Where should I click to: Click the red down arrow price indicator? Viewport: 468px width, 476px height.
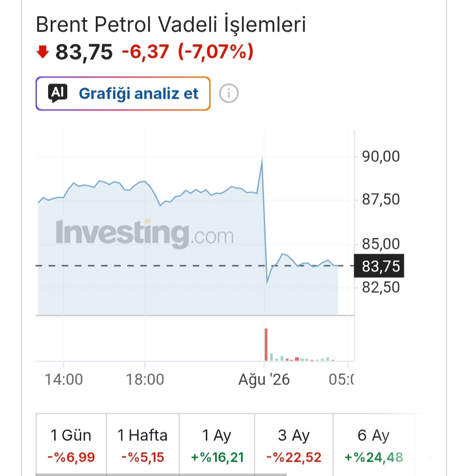42,52
